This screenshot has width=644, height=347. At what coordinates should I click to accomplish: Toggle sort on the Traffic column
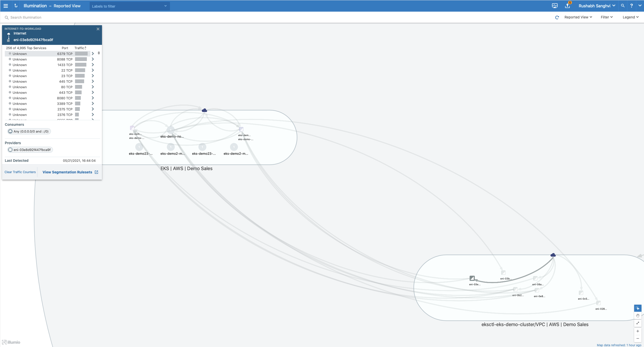point(80,48)
